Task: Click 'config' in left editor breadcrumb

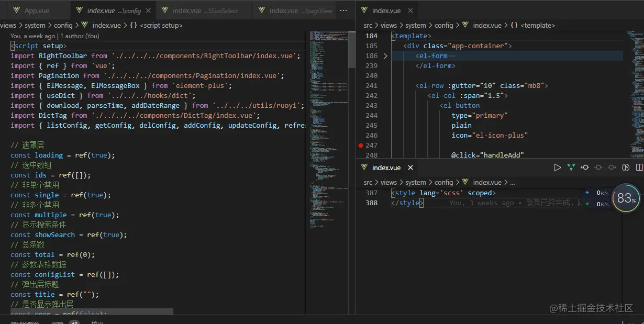Action: click(x=63, y=25)
